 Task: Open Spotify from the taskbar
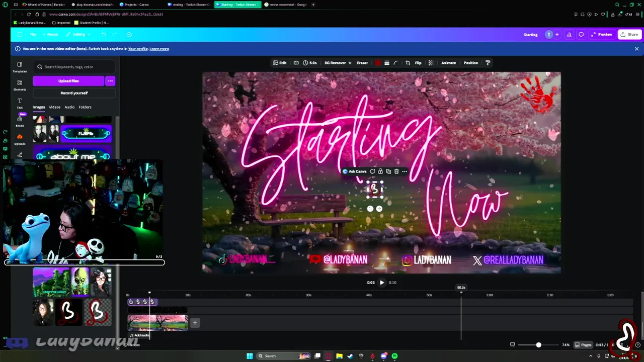[x=394, y=356]
